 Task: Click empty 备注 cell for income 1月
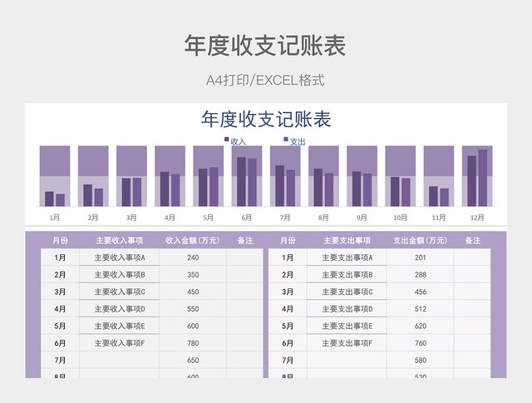coord(244,258)
